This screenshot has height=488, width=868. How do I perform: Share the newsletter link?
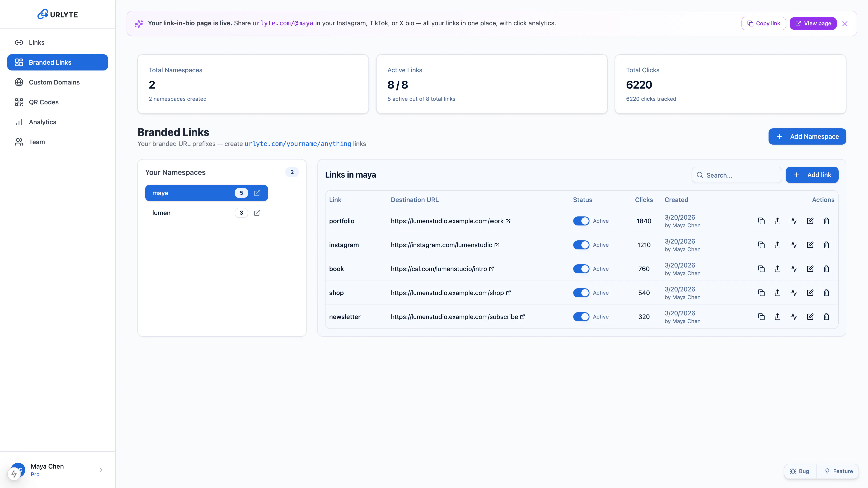click(777, 317)
